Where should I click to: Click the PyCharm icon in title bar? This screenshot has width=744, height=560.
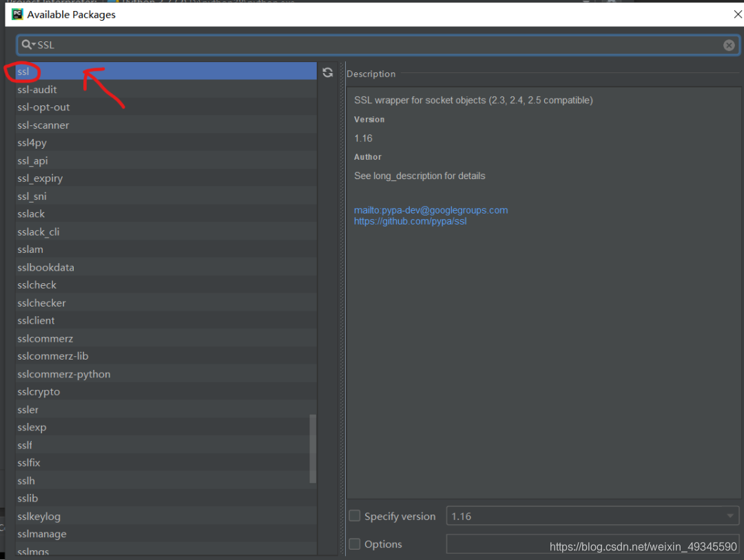click(17, 14)
